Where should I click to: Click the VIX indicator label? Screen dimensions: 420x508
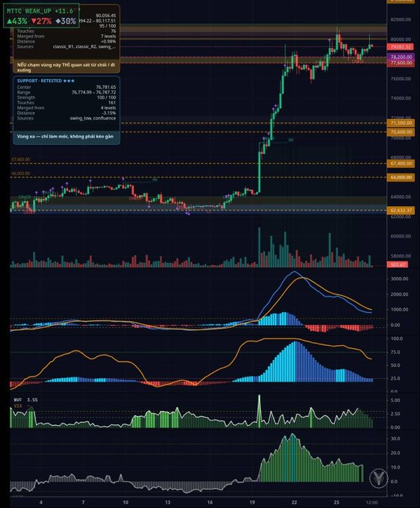pyautogui.click(x=18, y=406)
